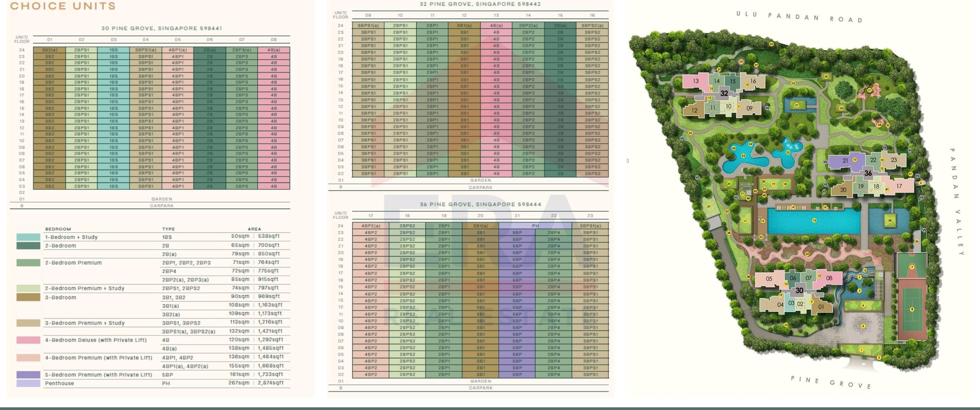The height and width of the screenshot is (410, 980).
Task: Click the 'CHOICE UNITS' heading
Action: [x=63, y=6]
